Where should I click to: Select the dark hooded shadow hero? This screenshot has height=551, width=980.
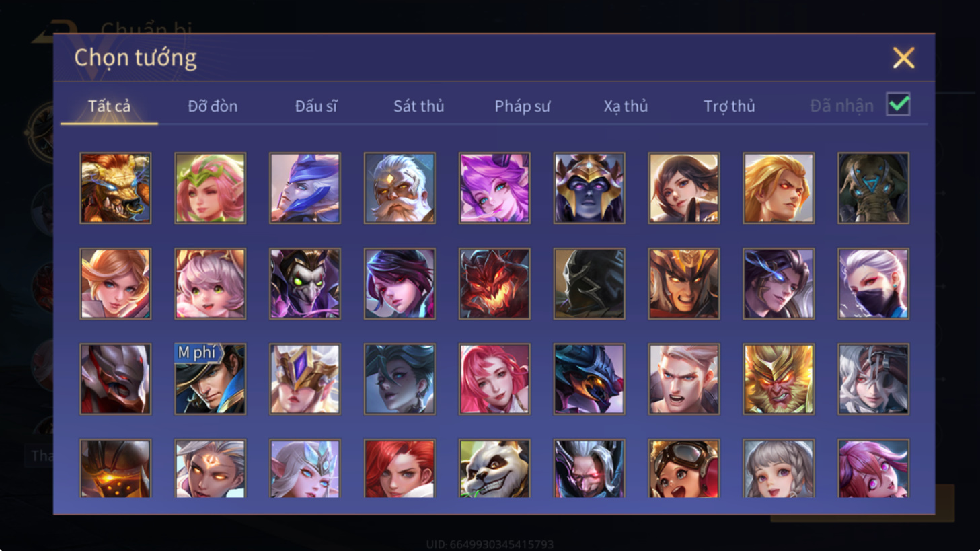(x=589, y=283)
